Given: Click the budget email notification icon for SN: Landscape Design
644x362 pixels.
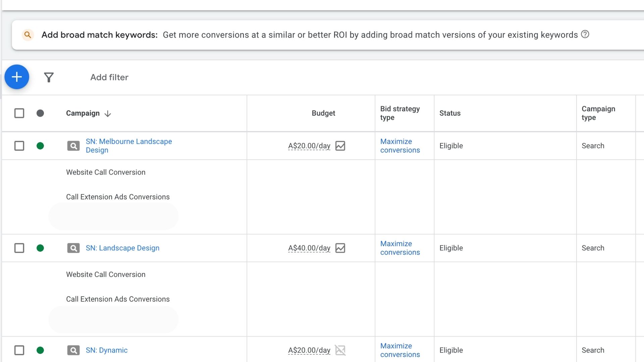Looking at the screenshot, I should pos(340,248).
